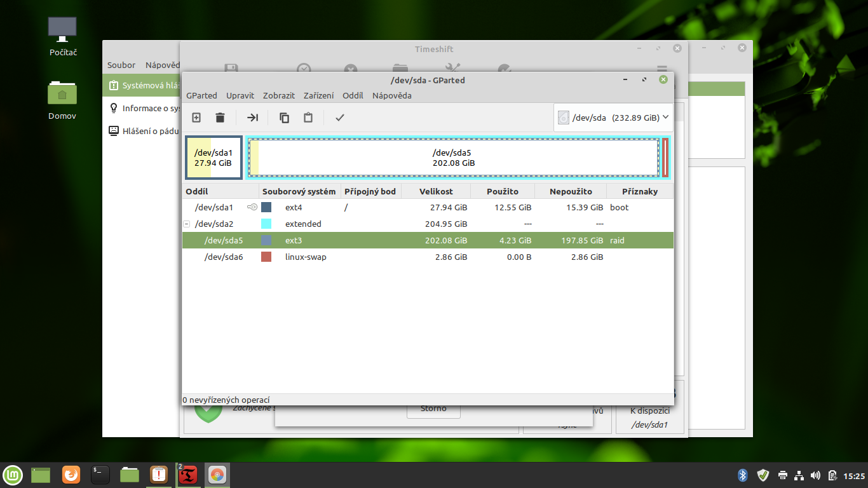Viewport: 868px width, 488px height.
Task: Open the Linux Mint start menu
Action: pos(13,475)
